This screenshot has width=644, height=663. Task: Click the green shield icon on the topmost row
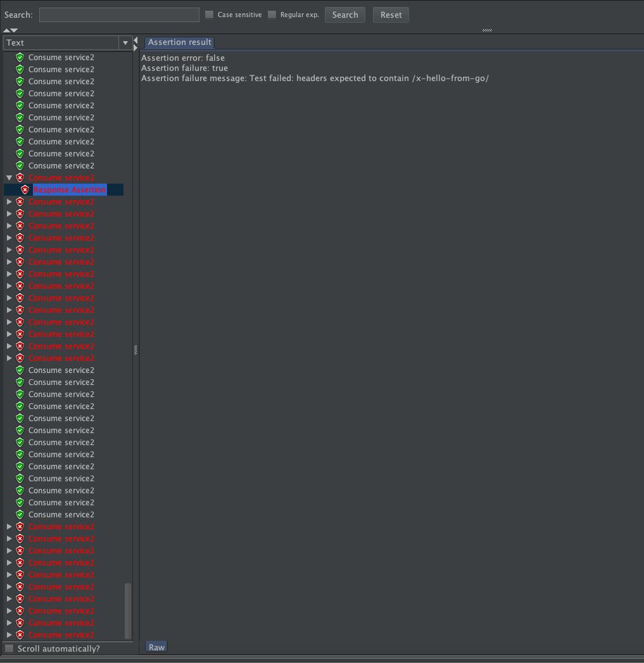[20, 57]
